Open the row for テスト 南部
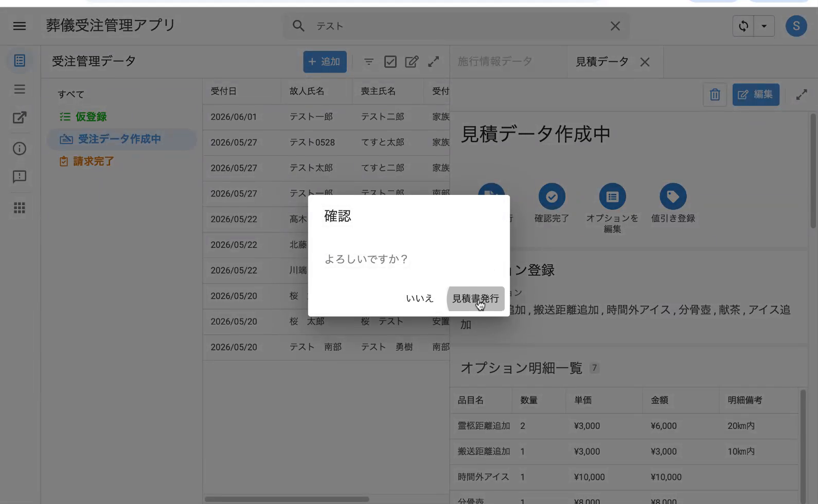The height and width of the screenshot is (504, 818). [x=326, y=347]
